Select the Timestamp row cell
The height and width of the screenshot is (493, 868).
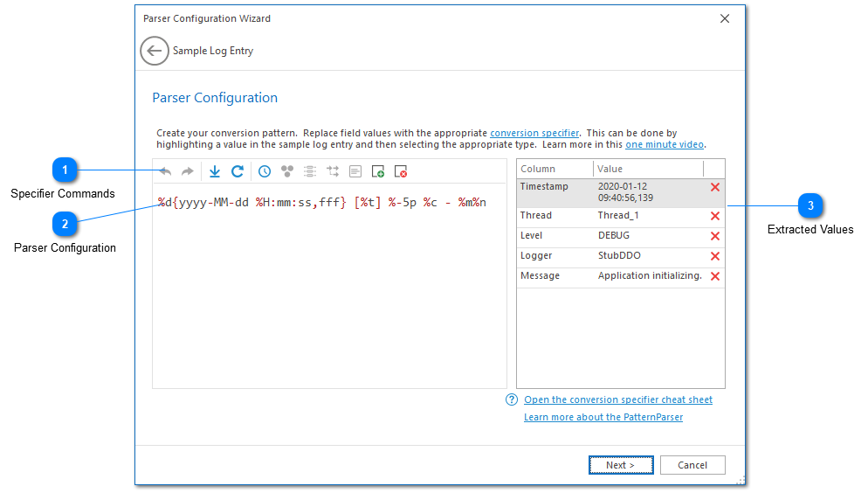[x=555, y=193]
